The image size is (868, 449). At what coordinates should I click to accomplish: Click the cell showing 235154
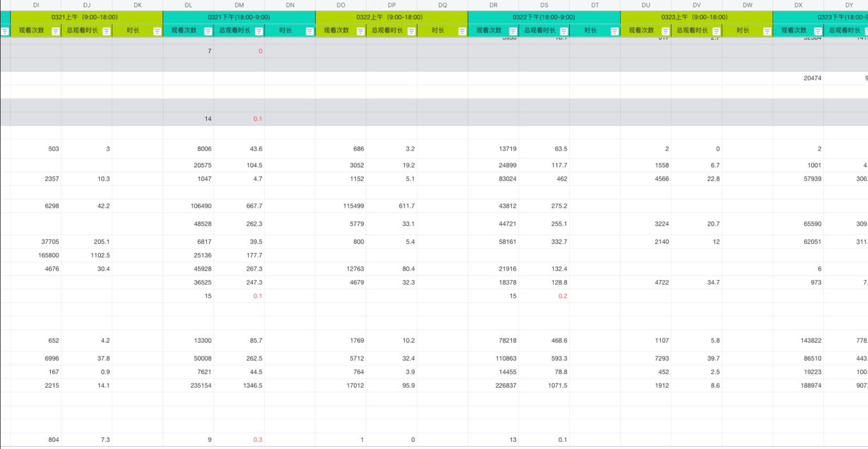188,385
